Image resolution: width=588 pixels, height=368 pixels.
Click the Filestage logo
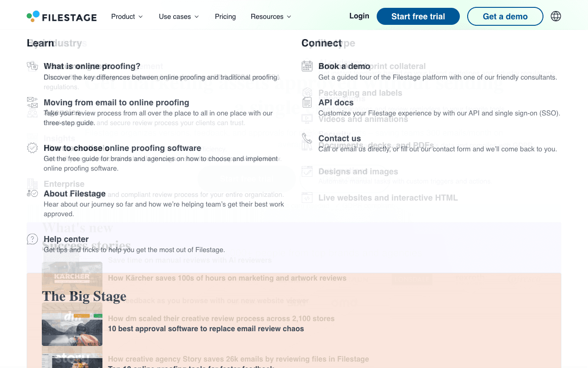[62, 17]
